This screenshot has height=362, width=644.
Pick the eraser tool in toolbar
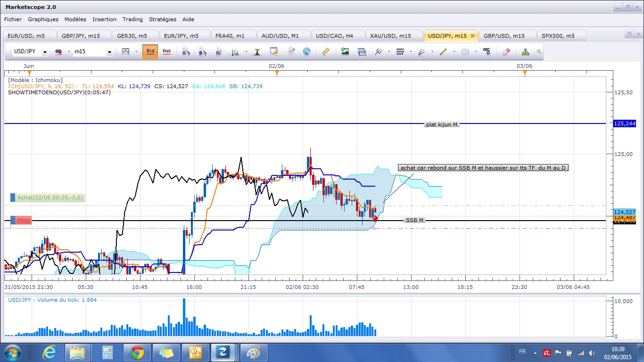tap(506, 52)
